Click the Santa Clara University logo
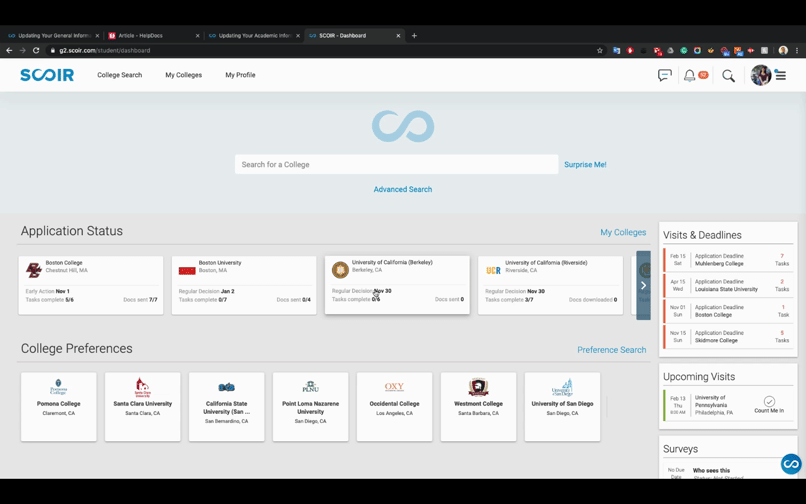 tap(142, 387)
